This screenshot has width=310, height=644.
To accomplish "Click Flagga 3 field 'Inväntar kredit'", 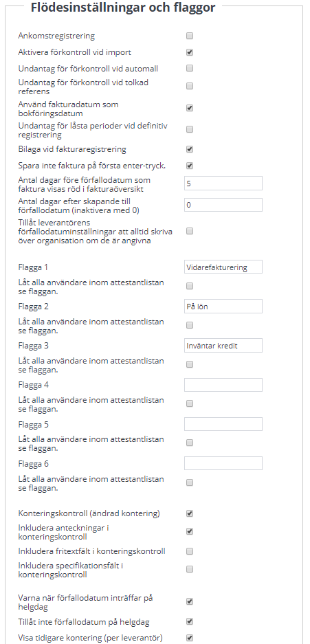I will click(x=223, y=346).
